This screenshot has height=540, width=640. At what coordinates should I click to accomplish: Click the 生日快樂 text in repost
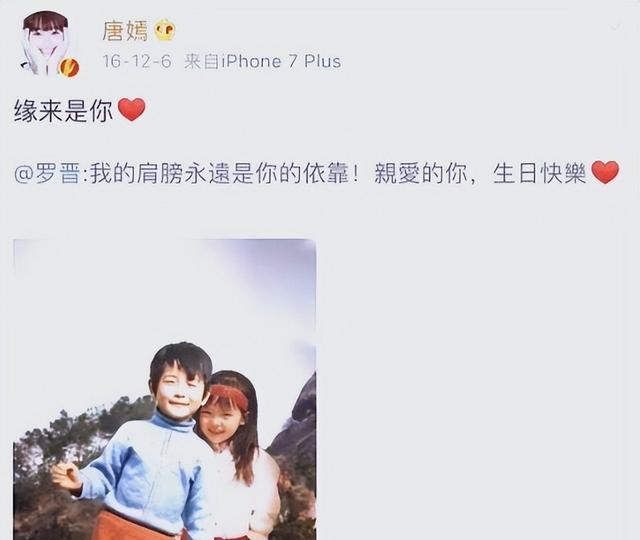pos(540,173)
